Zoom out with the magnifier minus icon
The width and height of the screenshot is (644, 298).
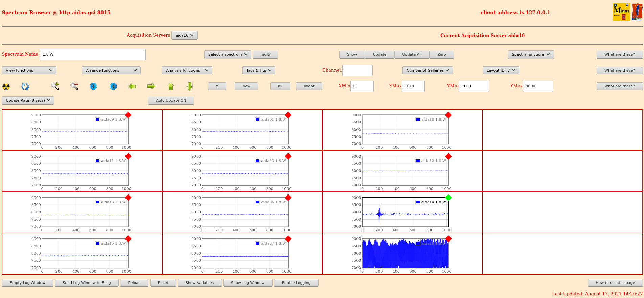click(74, 86)
